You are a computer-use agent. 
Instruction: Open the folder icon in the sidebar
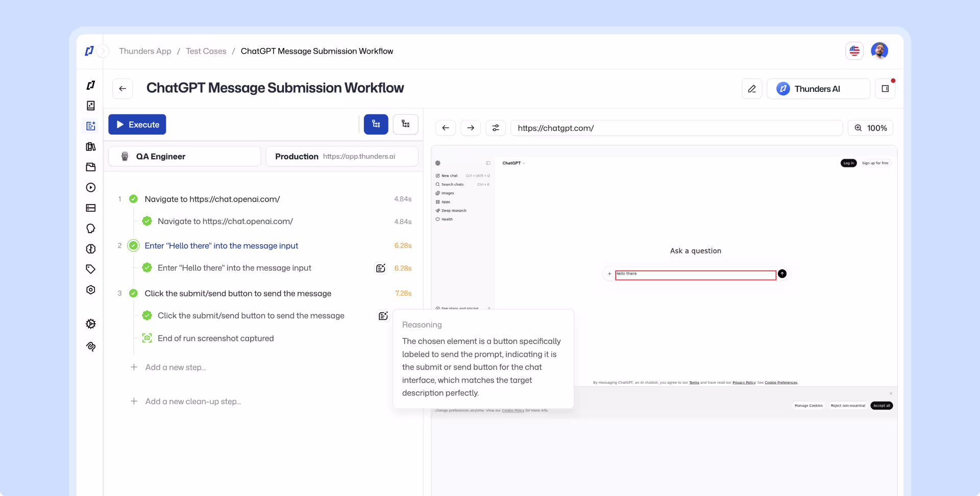91,167
